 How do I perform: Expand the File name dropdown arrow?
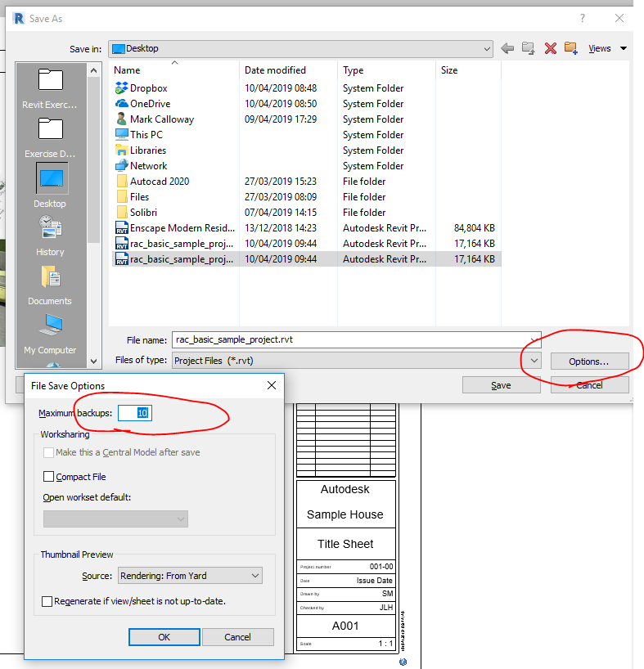click(534, 339)
